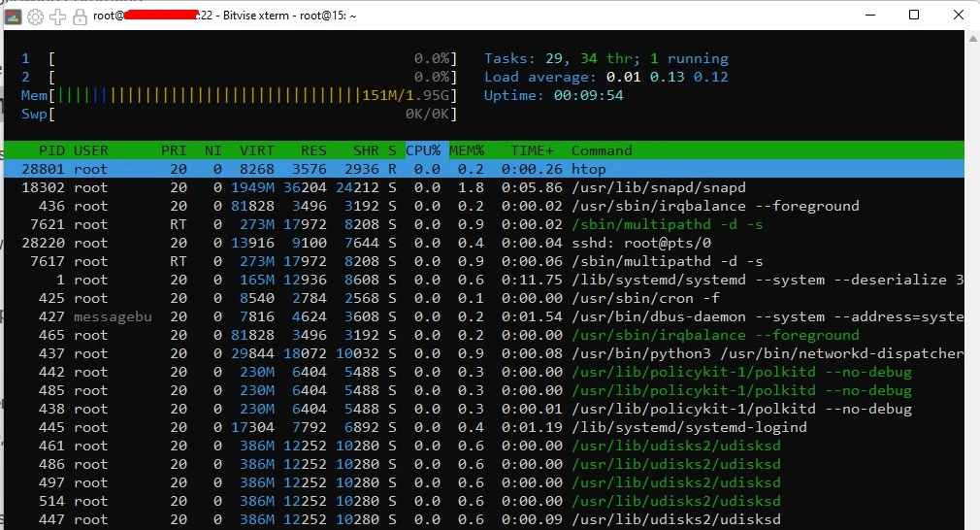Select PID 438 polkitd row
This screenshot has height=530, width=980.
coord(484,409)
